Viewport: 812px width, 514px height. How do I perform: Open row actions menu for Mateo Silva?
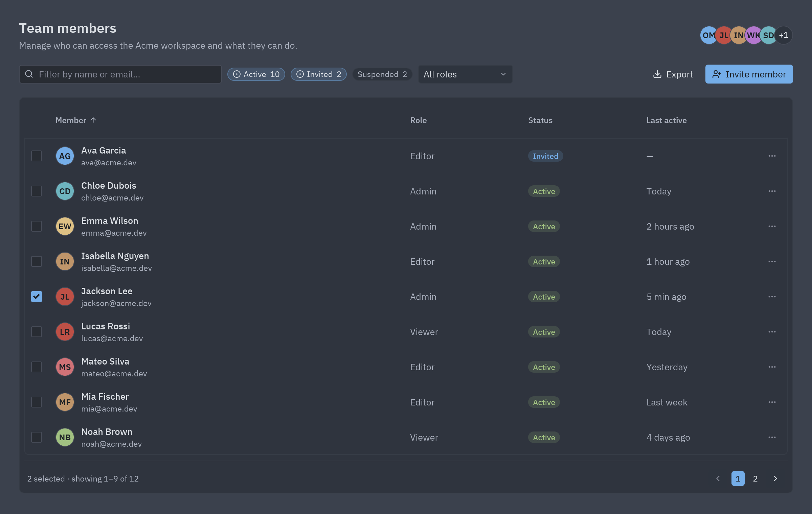pyautogui.click(x=772, y=367)
